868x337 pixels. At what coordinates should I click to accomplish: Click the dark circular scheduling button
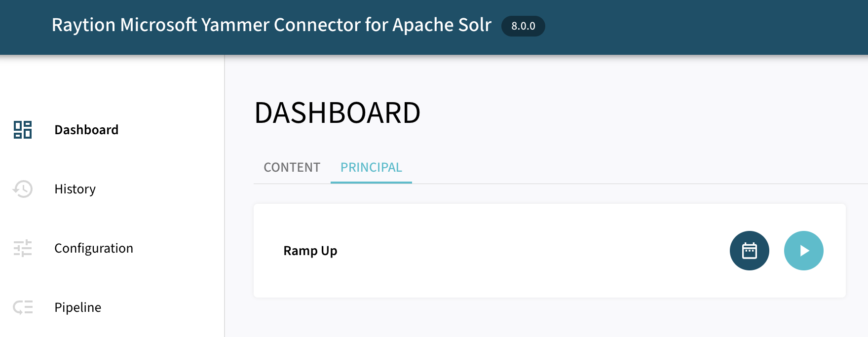749,250
